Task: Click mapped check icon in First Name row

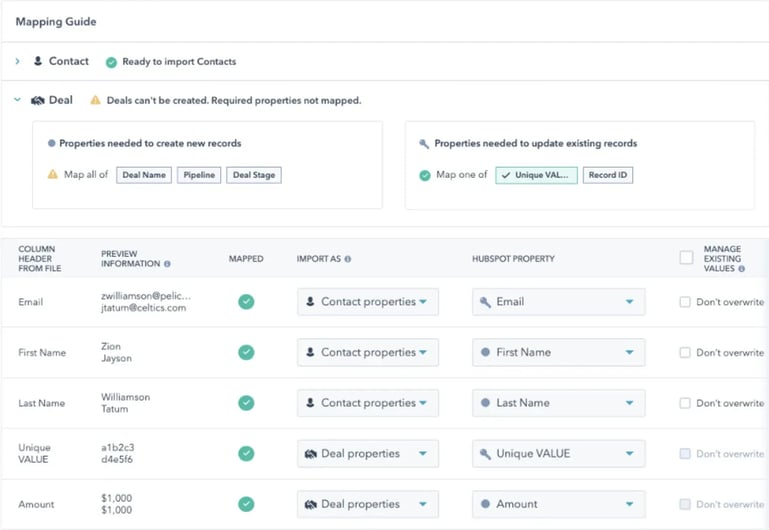Action: coord(246,353)
